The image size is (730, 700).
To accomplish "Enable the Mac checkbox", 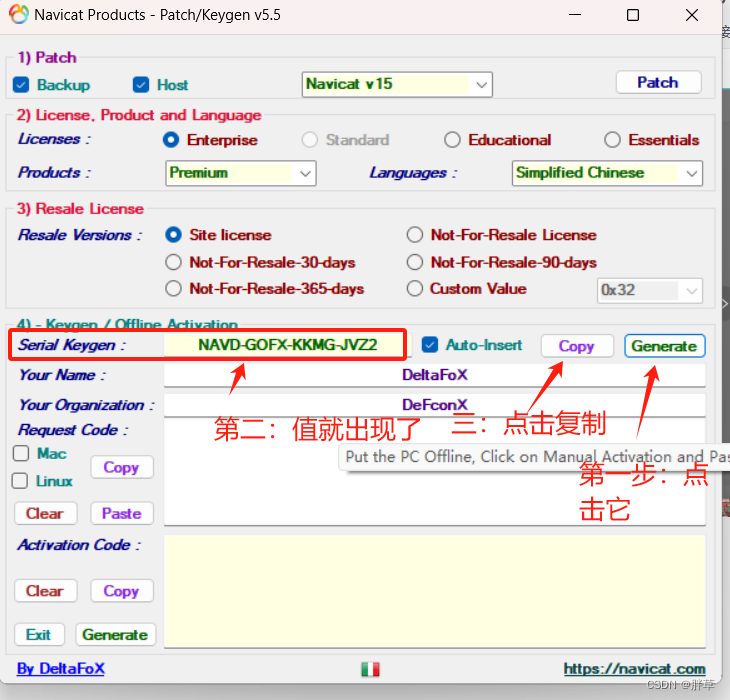I will tap(21, 453).
